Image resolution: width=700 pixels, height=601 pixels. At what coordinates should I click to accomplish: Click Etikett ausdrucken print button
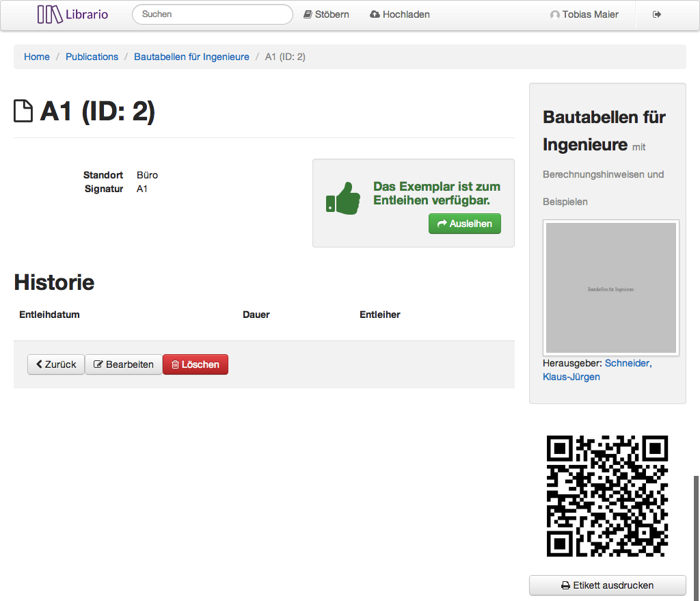[x=607, y=585]
